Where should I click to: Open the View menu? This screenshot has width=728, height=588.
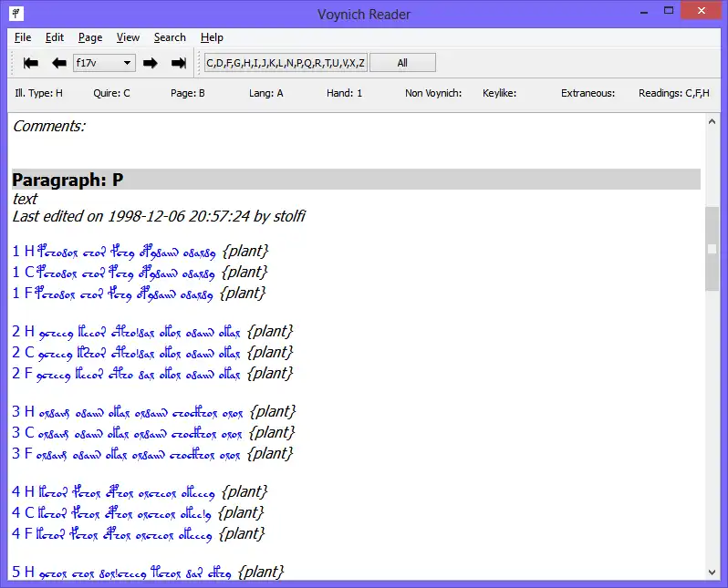pyautogui.click(x=128, y=37)
